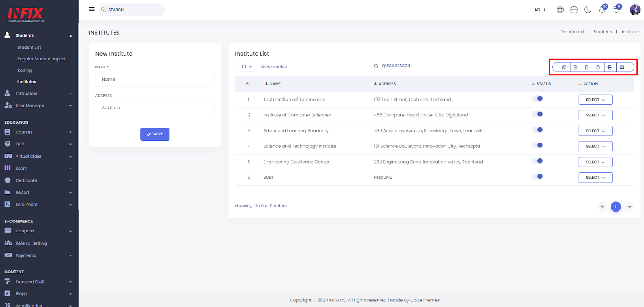Select Institutes in sidebar
The width and height of the screenshot is (644, 307).
click(x=27, y=82)
